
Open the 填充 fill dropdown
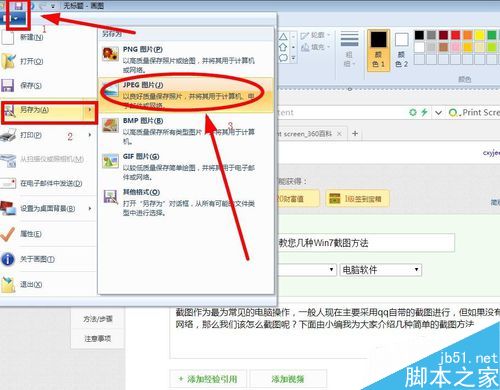point(315,47)
